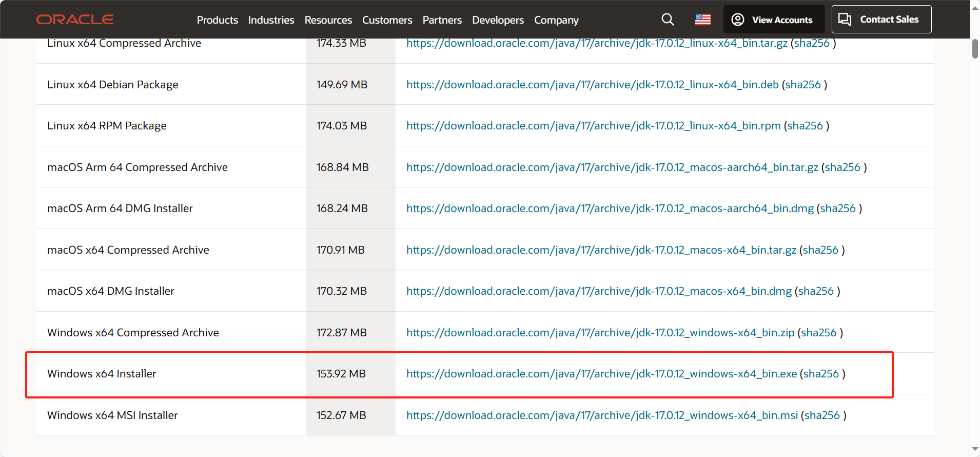This screenshot has height=457, width=980.
Task: Select 'macOS Arm 64 DMG Installer' text
Action: tap(120, 208)
